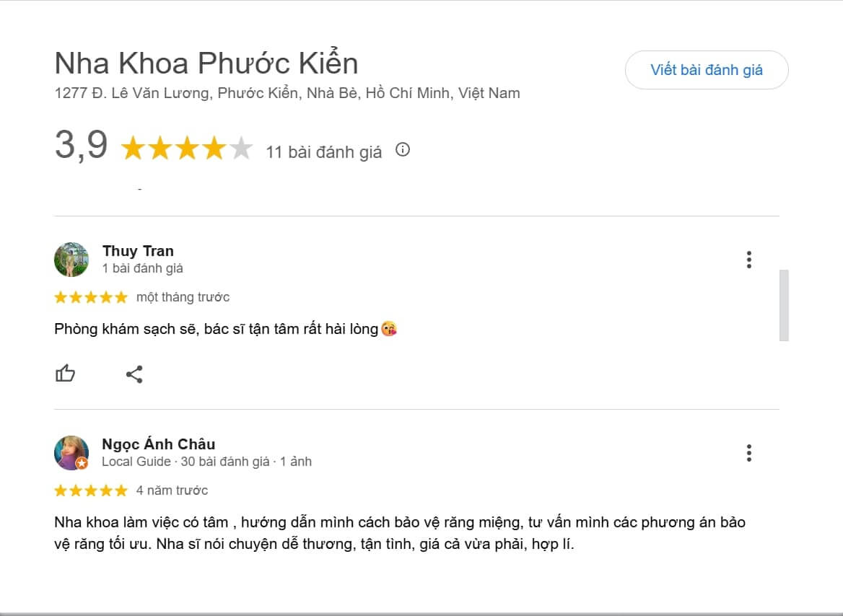Click the clinic address line

click(x=287, y=93)
